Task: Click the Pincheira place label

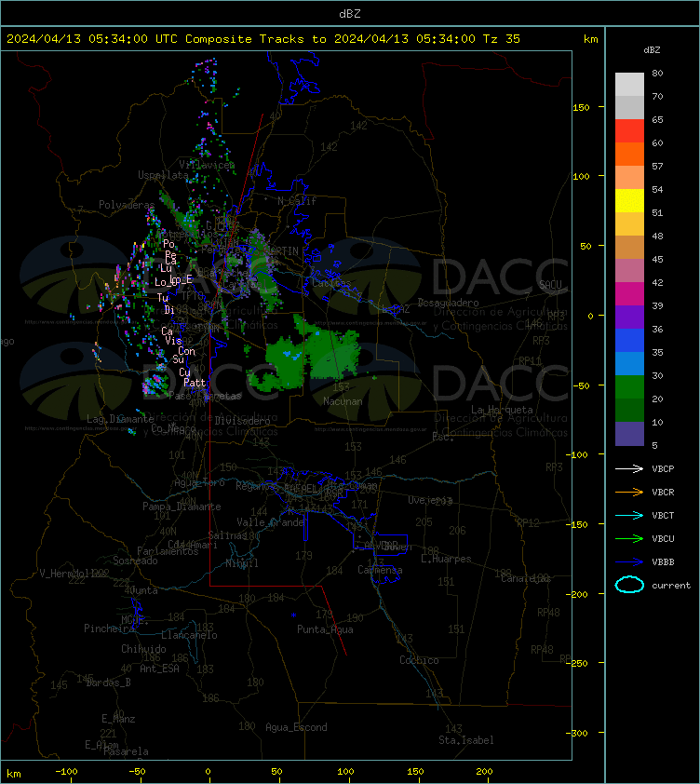Action: 109,628
